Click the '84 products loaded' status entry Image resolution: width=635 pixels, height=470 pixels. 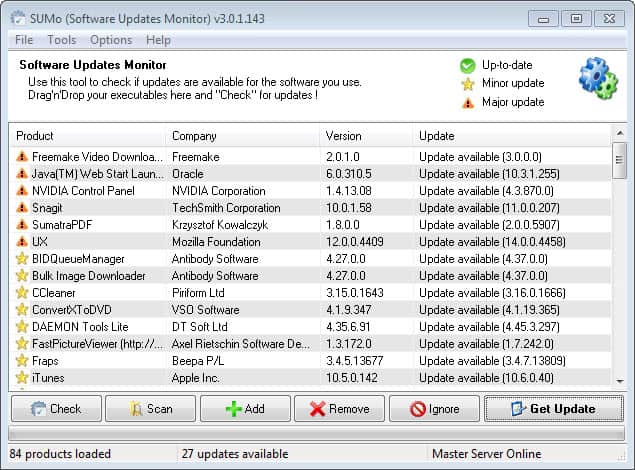point(60,454)
